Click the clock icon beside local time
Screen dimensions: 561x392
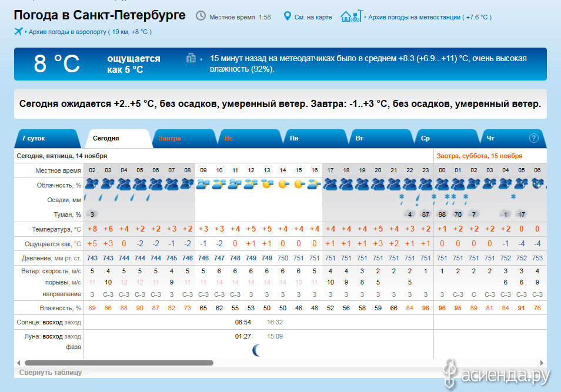201,16
